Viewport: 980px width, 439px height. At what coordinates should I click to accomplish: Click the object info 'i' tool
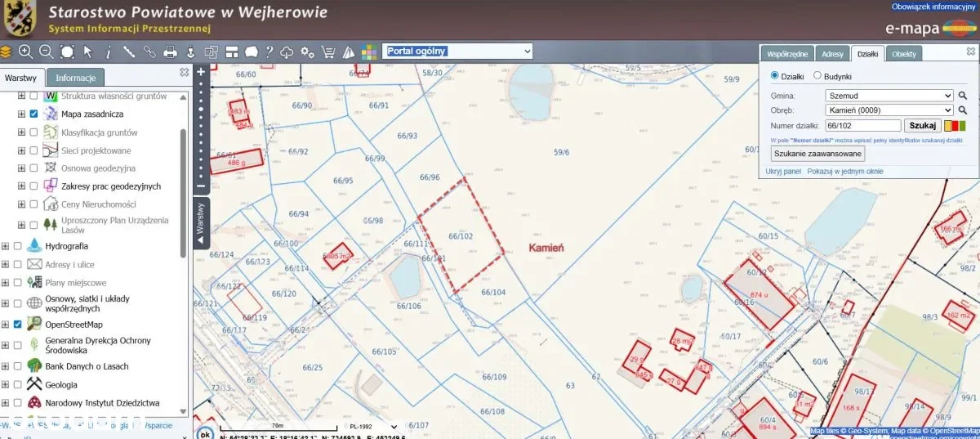coord(108,52)
